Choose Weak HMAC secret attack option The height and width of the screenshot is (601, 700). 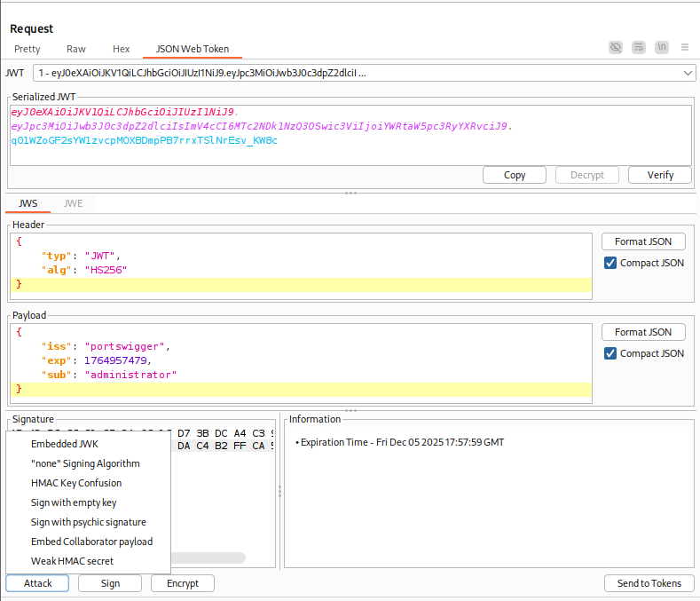click(72, 561)
